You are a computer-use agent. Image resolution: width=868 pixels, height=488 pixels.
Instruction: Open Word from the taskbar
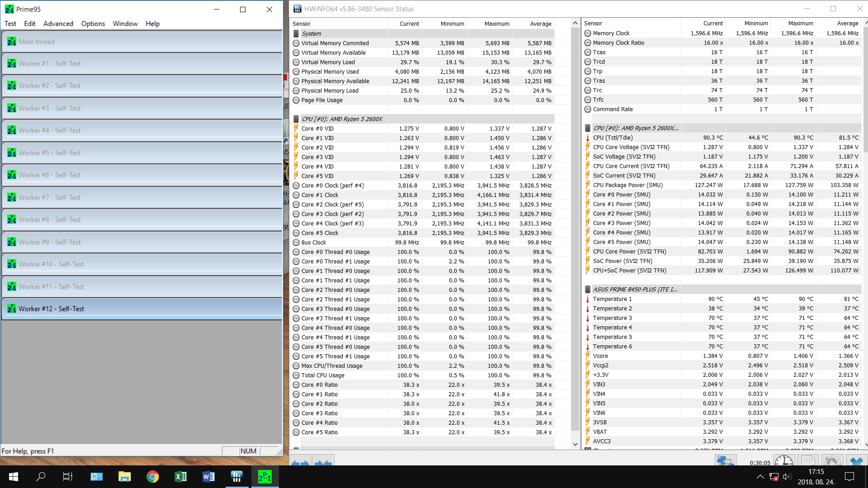coord(208,477)
